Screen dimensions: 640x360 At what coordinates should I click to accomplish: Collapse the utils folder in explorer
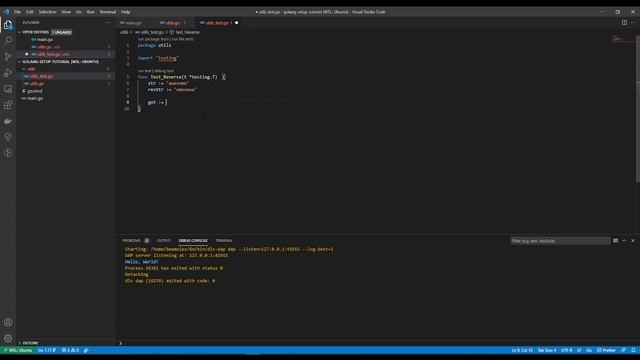click(31, 69)
